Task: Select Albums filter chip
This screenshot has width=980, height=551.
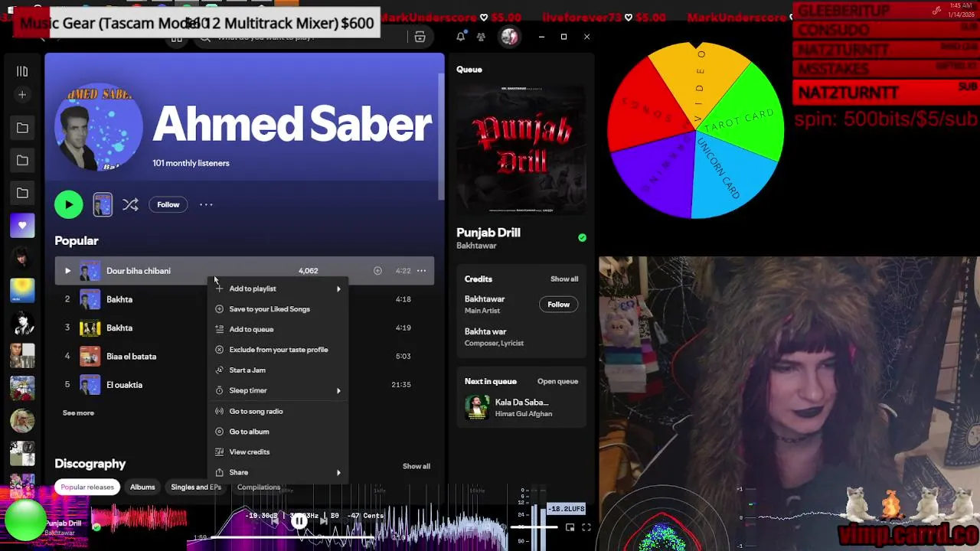Action: [142, 487]
